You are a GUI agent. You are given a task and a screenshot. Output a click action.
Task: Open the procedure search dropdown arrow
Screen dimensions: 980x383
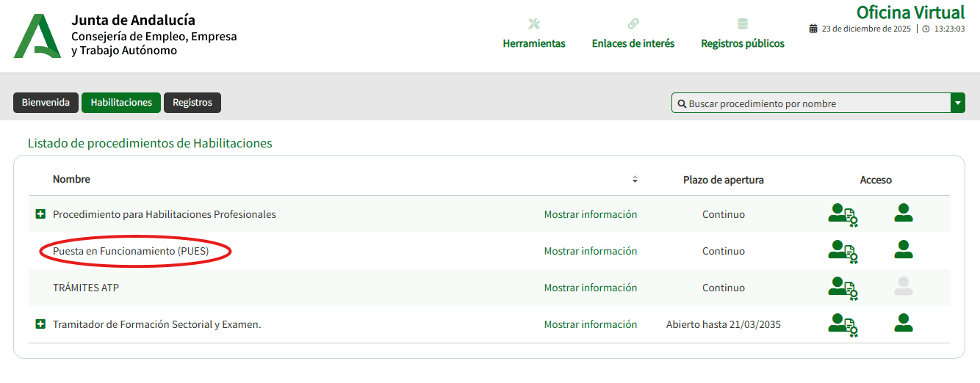coord(958,103)
